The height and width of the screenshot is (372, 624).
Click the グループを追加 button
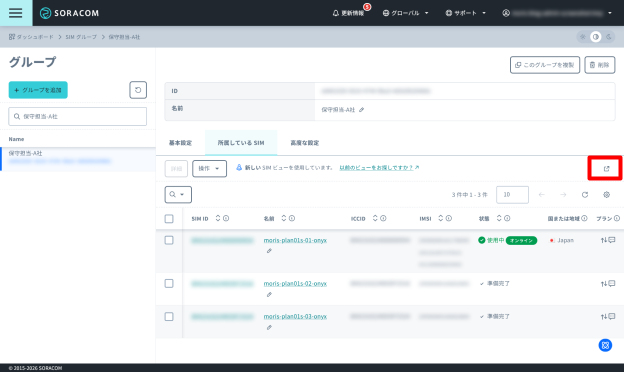tap(38, 90)
